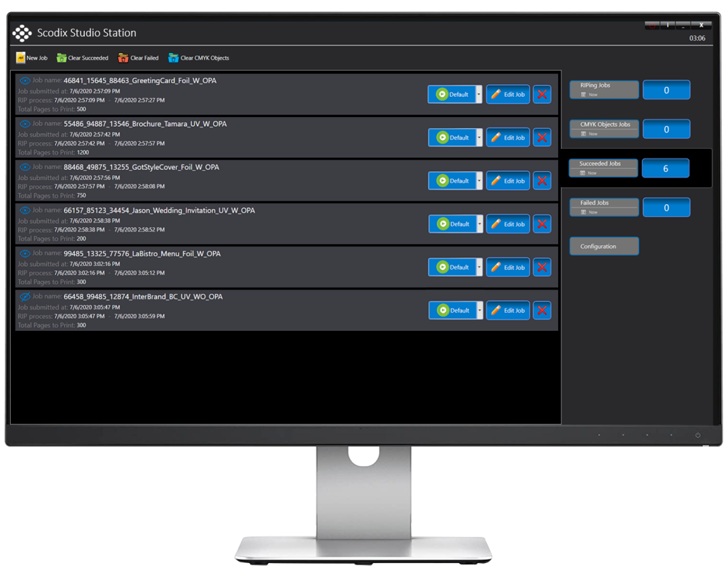Click the Clear Failed icon
Image resolution: width=728 pixels, height=582 pixels.
pyautogui.click(x=123, y=58)
